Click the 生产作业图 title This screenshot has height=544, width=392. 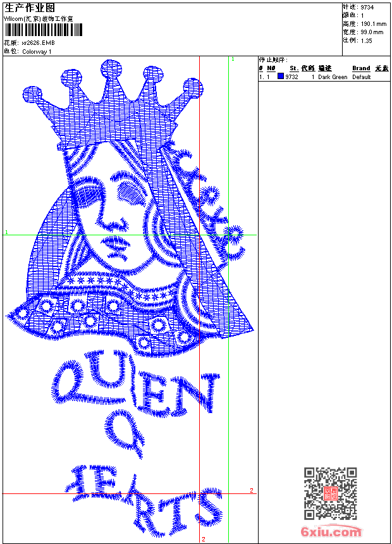pyautogui.click(x=30, y=8)
